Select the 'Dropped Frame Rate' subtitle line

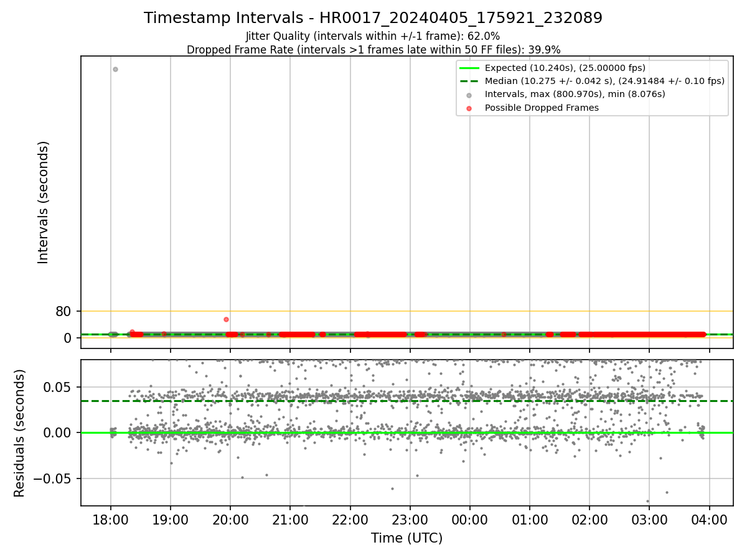point(374,50)
